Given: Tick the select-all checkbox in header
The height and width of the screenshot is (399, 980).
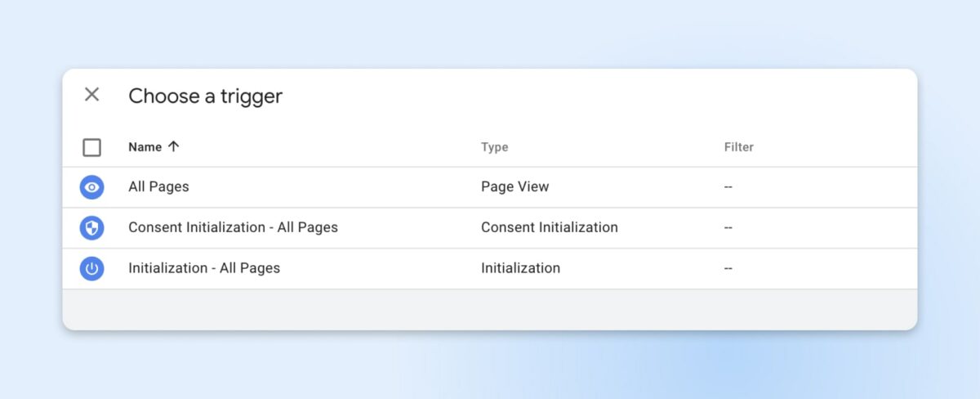Looking at the screenshot, I should pyautogui.click(x=92, y=148).
